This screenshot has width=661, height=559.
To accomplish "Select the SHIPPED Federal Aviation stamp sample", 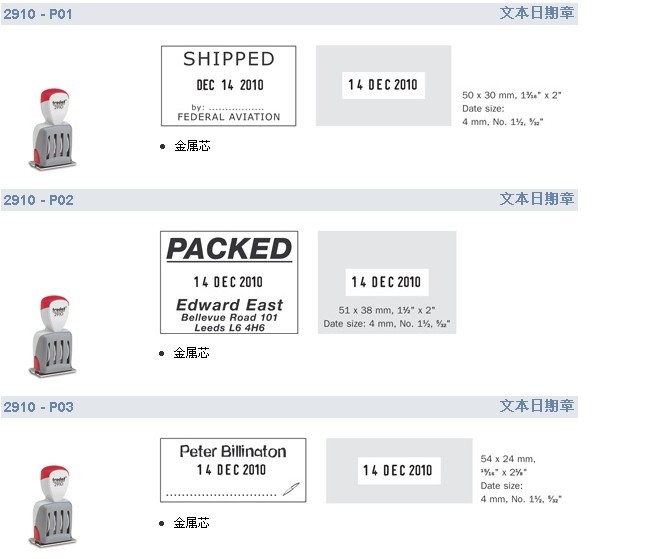I will [x=228, y=86].
